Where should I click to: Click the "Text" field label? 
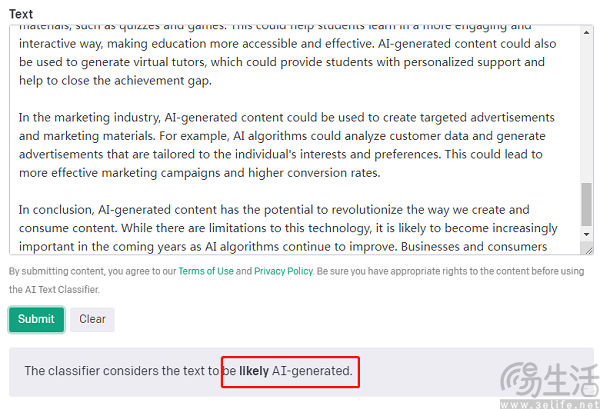[x=21, y=14]
